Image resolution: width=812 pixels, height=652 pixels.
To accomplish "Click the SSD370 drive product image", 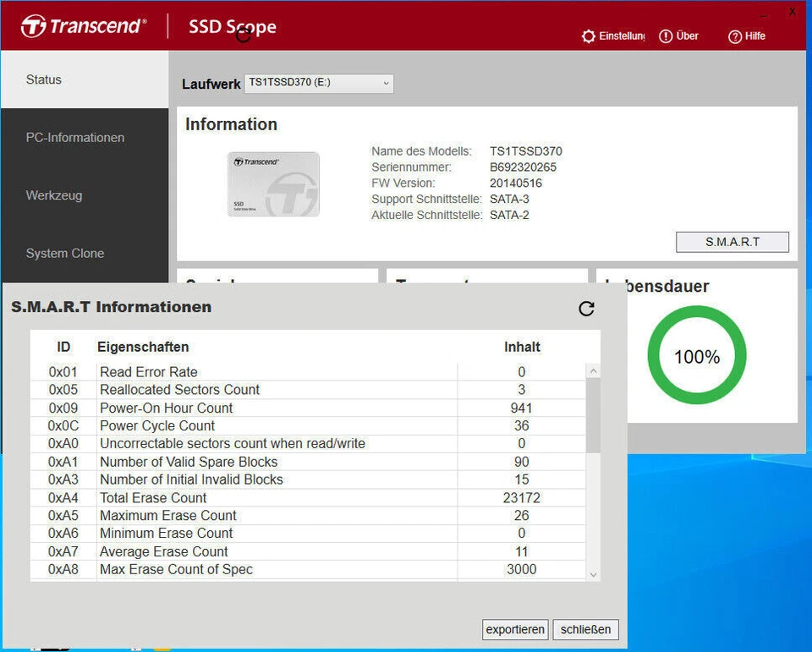I will pyautogui.click(x=275, y=184).
